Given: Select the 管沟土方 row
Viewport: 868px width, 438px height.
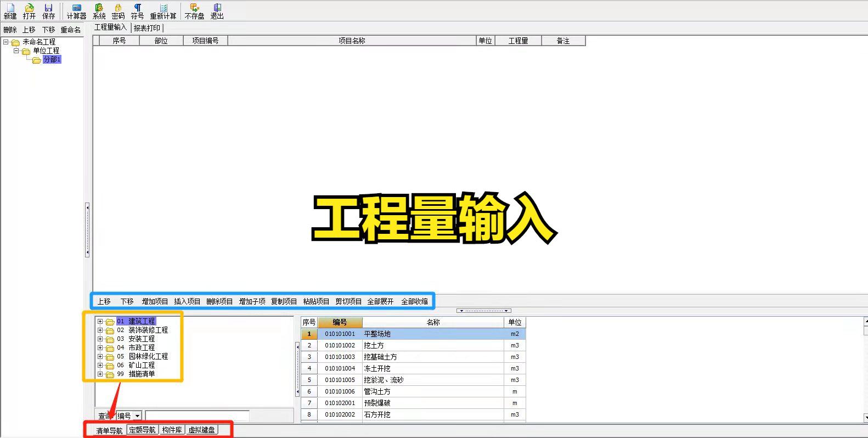Looking at the screenshot, I should point(413,391).
